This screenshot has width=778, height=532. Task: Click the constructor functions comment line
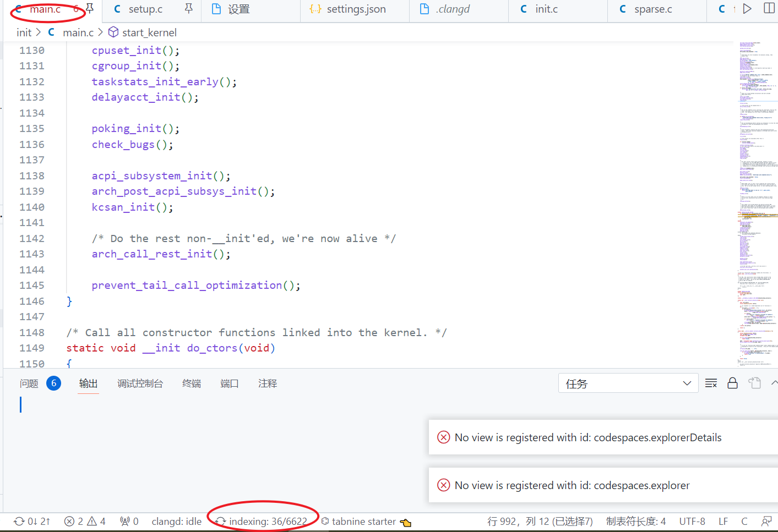click(257, 332)
